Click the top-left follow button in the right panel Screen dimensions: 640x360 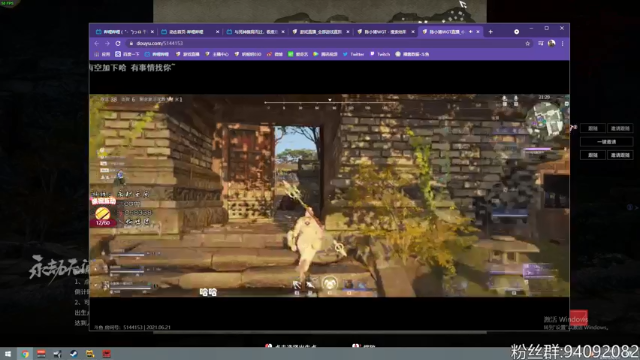pos(593,128)
